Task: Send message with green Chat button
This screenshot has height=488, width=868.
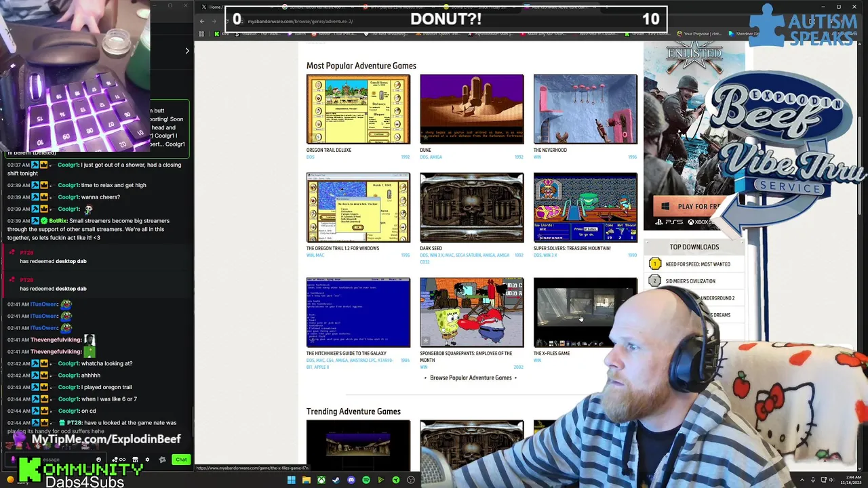Action: [181, 460]
